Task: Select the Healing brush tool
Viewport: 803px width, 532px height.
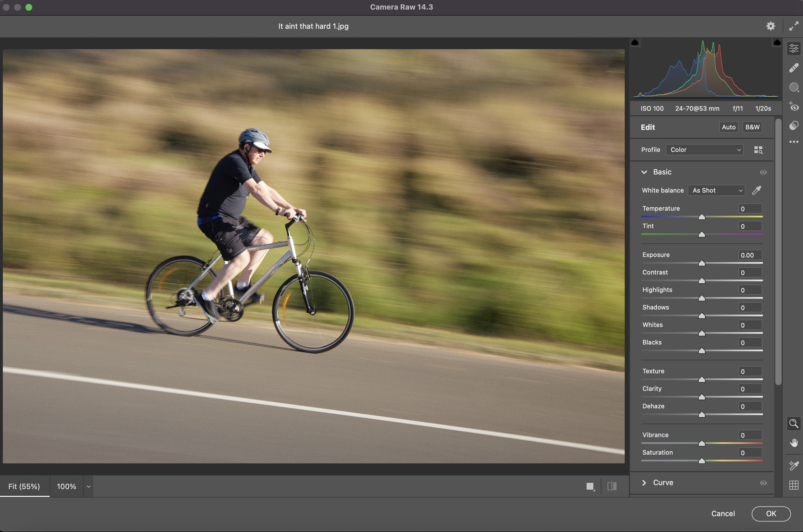Action: coord(793,68)
